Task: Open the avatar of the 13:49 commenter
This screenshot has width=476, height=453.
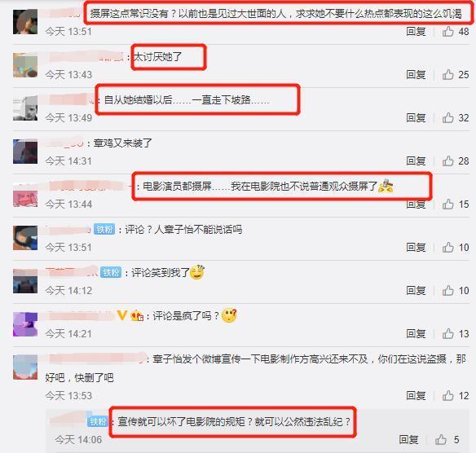Action: pyautogui.click(x=25, y=108)
